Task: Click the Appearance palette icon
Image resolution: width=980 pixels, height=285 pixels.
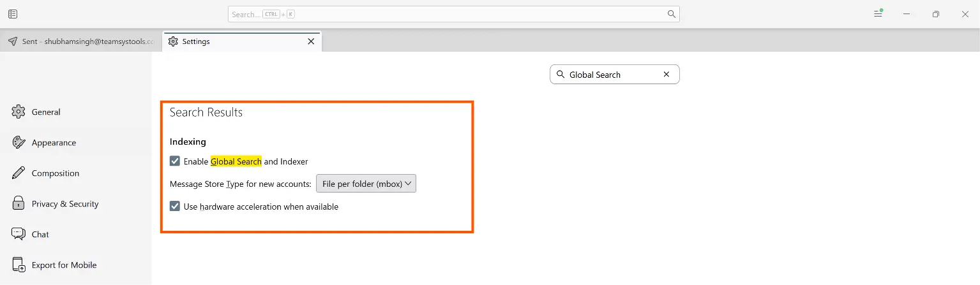Action: (x=19, y=142)
